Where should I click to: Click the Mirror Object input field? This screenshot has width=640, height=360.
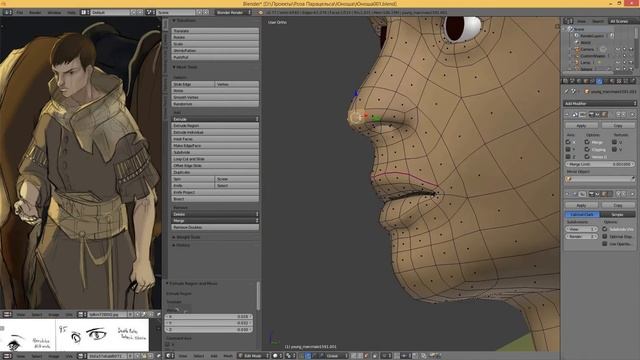(x=600, y=179)
